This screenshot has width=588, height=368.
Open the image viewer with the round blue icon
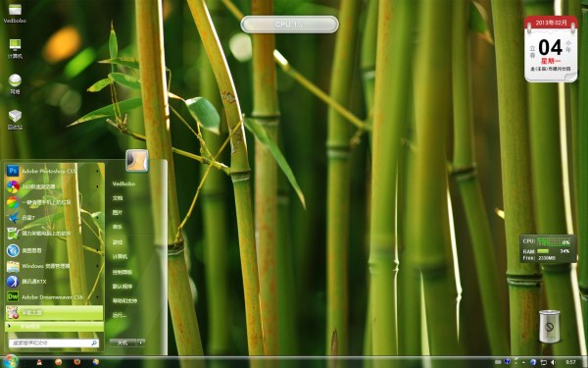pyautogui.click(x=54, y=250)
